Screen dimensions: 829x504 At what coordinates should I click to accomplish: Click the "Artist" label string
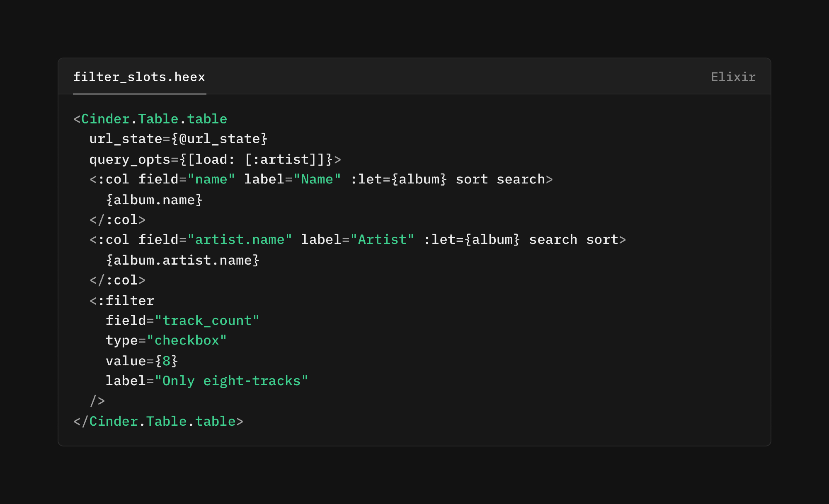pos(382,240)
